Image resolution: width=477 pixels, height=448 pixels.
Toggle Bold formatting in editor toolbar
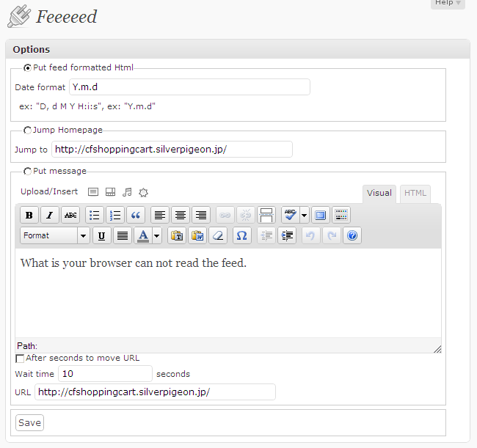tap(29, 215)
